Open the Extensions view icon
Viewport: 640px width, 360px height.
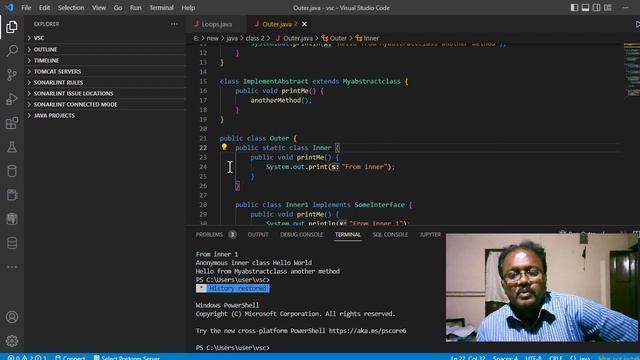(x=12, y=123)
